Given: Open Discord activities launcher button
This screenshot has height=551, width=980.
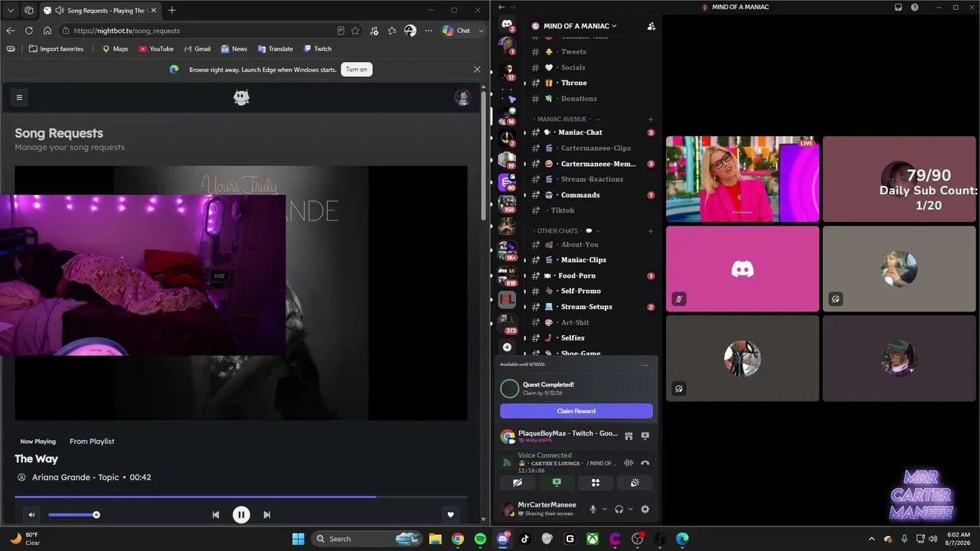Looking at the screenshot, I should [596, 483].
